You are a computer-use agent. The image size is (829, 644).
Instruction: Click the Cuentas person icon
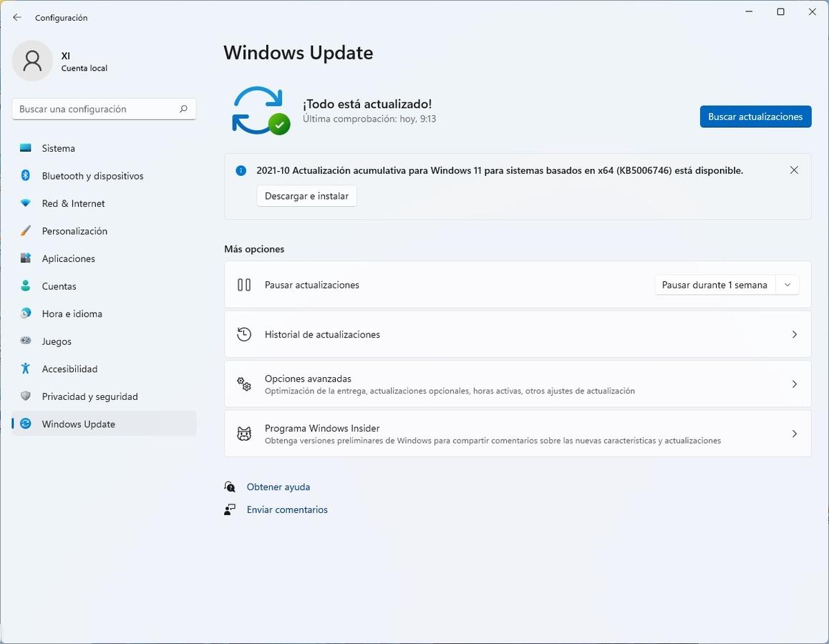click(25, 286)
